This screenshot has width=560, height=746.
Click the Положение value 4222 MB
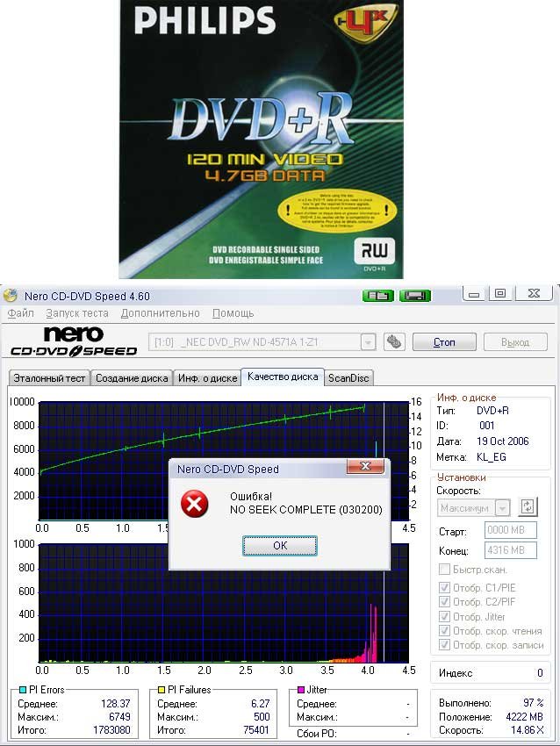click(524, 716)
